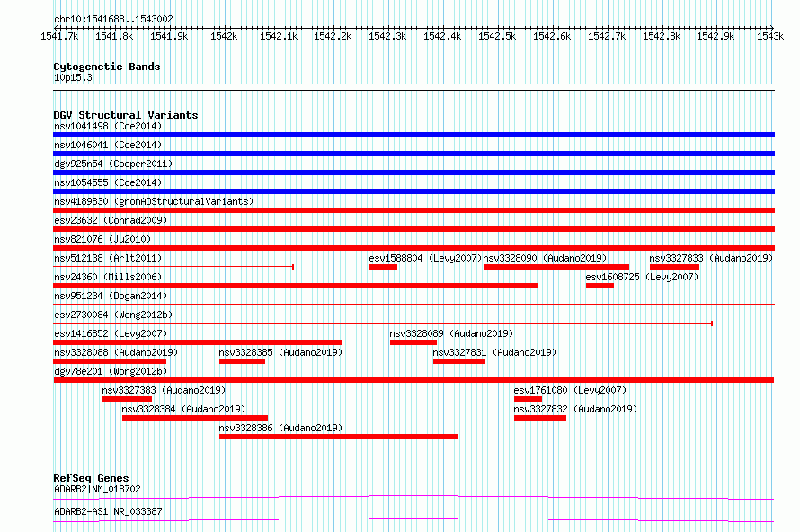Click the 1542.5k ruler tick label

click(x=497, y=36)
